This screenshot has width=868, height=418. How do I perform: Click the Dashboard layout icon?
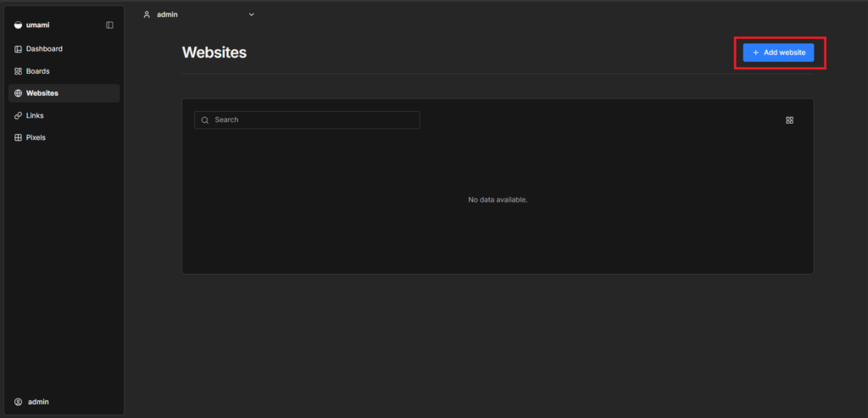point(18,48)
